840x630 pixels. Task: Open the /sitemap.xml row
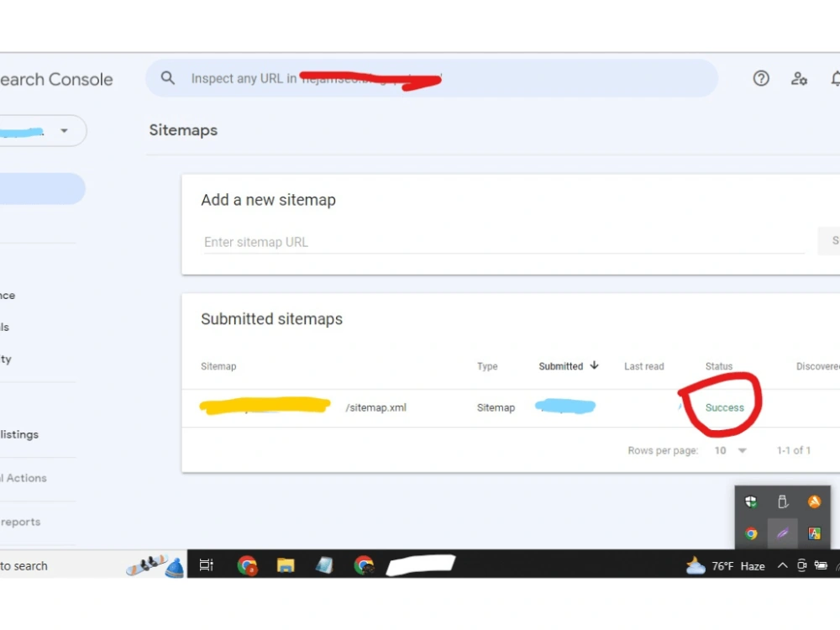pos(511,407)
